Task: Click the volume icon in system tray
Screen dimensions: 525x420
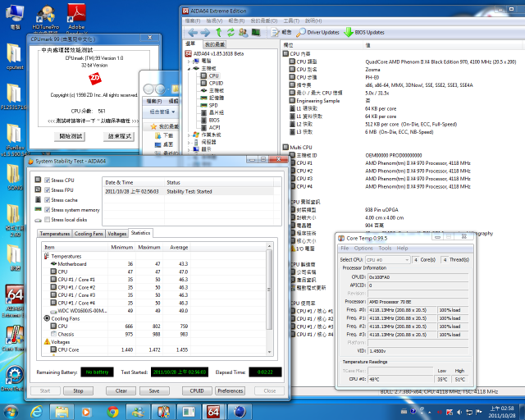Action: [x=459, y=412]
